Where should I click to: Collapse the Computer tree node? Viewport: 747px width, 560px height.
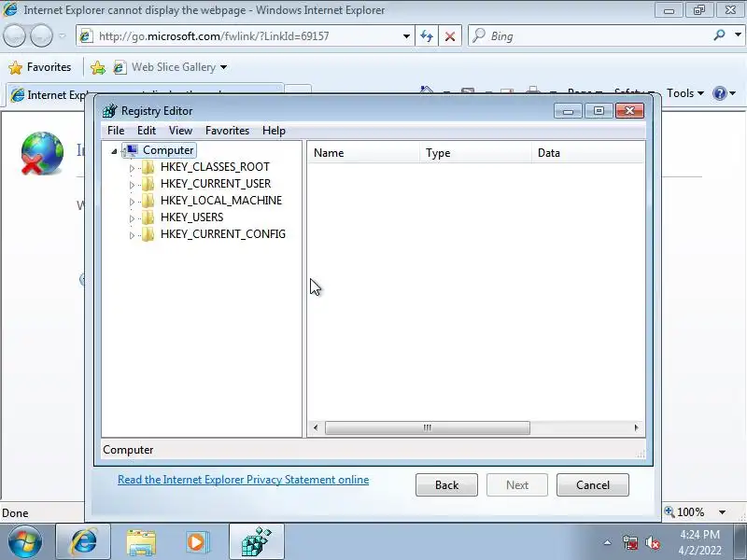coord(114,151)
